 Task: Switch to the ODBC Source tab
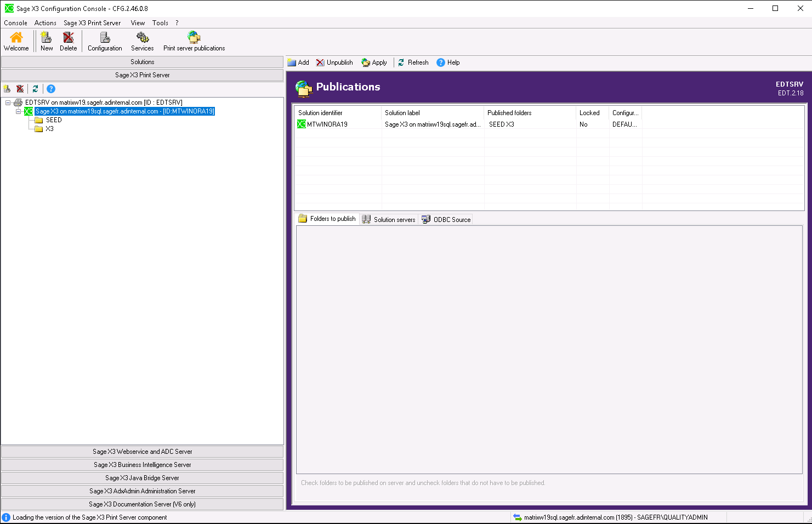click(x=446, y=219)
